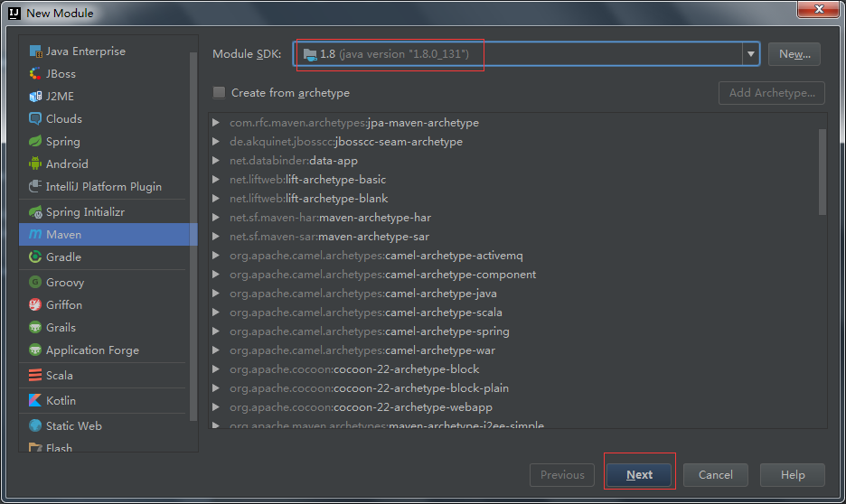Click the IntelliJ logo in title bar
The image size is (846, 504).
[x=14, y=13]
